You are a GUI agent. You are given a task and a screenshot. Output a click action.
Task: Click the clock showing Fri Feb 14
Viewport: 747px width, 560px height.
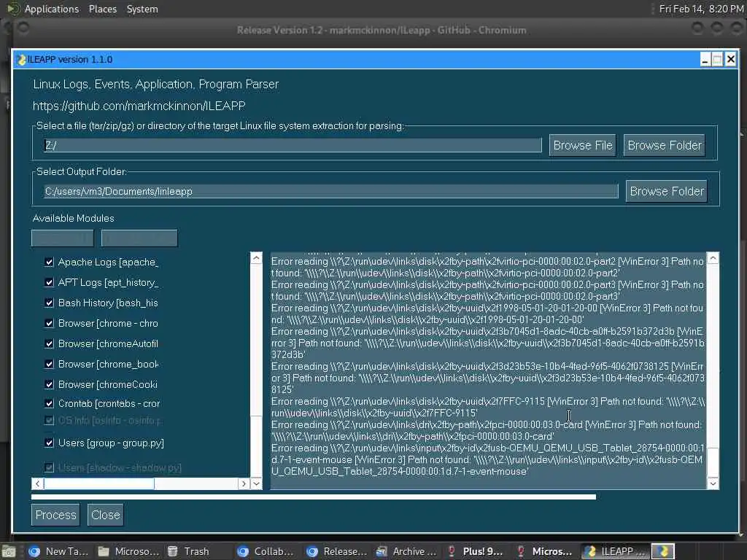[701, 9]
